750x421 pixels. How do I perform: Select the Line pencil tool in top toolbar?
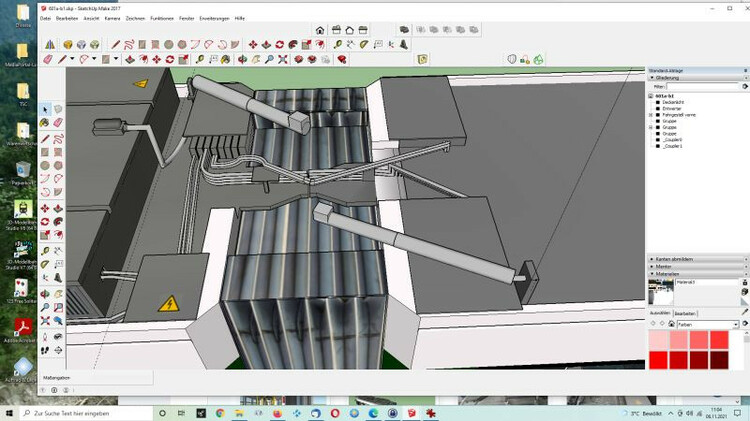(116, 44)
